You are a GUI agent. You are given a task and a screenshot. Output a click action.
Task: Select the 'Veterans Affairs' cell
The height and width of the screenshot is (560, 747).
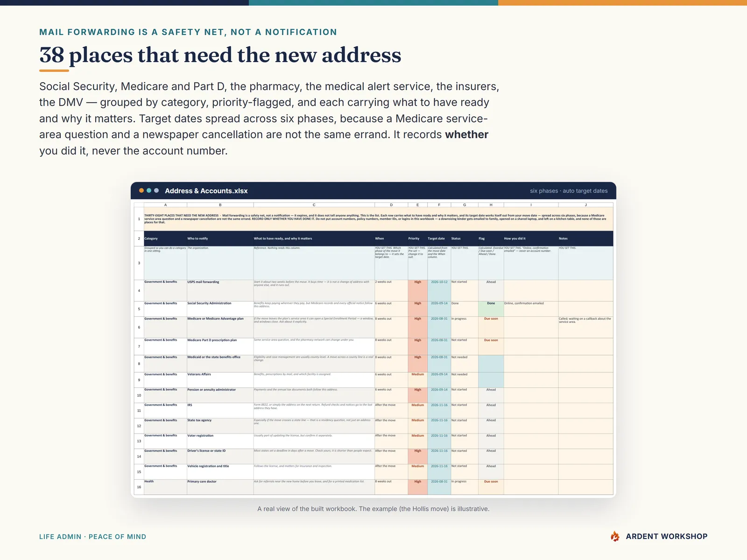pos(220,380)
